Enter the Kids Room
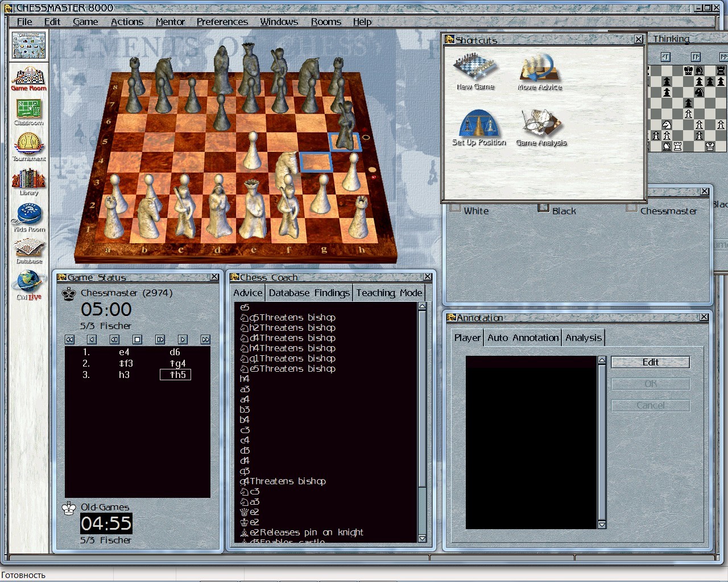The image size is (728, 582). coord(28,218)
